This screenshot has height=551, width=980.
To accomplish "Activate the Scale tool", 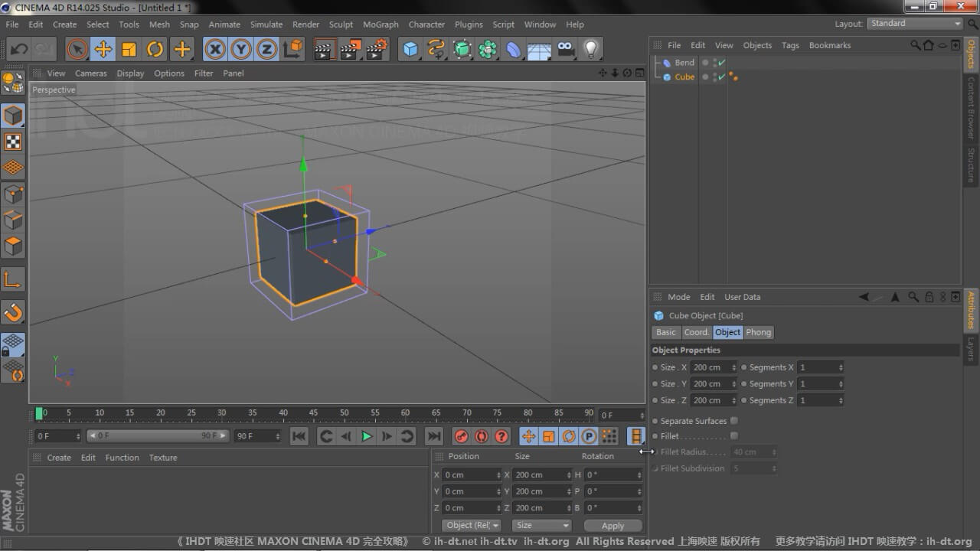I will tap(129, 50).
